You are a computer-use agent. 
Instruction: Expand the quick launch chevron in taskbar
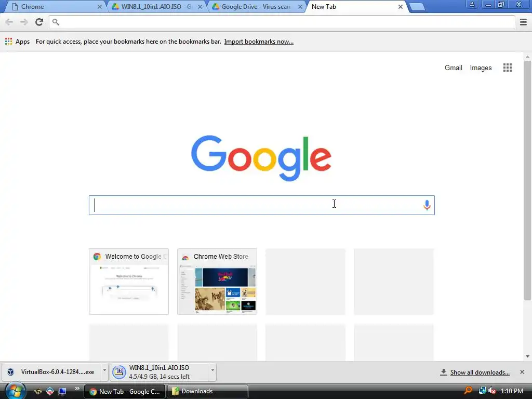[77, 389]
